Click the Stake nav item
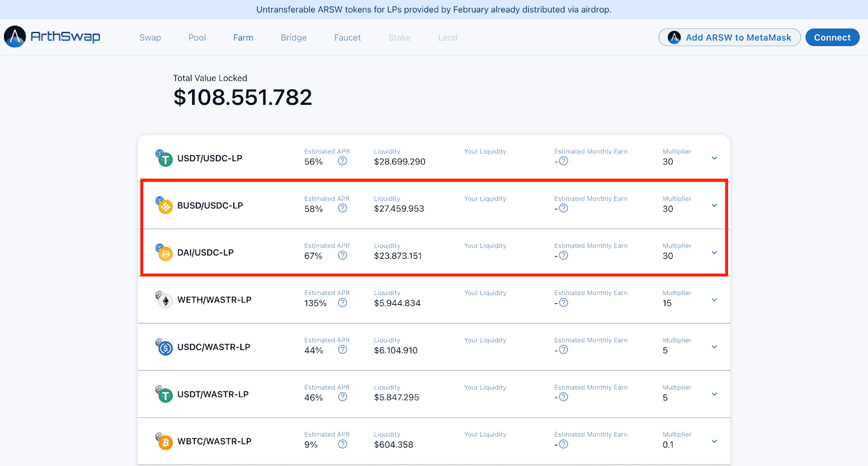Image resolution: width=868 pixels, height=466 pixels. coord(399,37)
